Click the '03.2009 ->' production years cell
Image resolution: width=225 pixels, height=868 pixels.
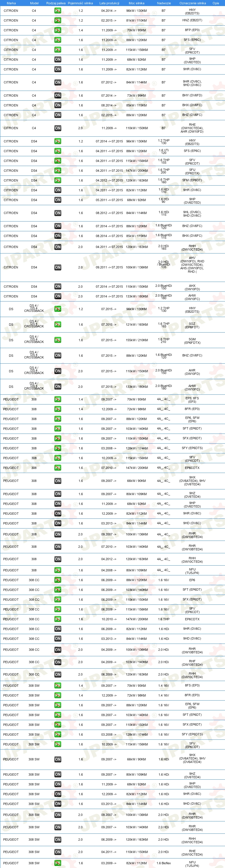pyautogui.click(x=109, y=863)
